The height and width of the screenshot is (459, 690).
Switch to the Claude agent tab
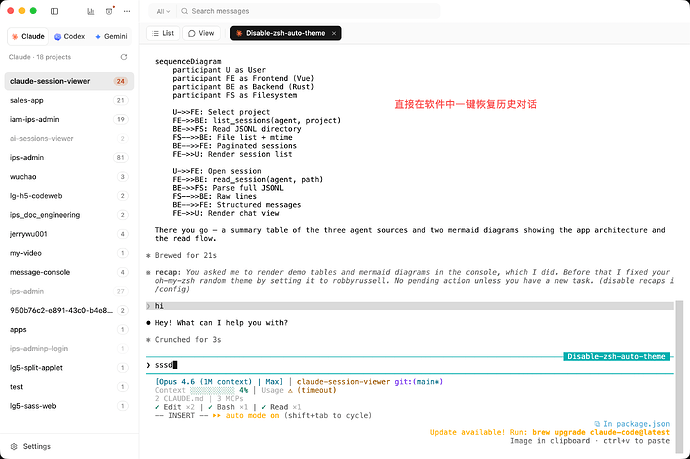[28, 37]
